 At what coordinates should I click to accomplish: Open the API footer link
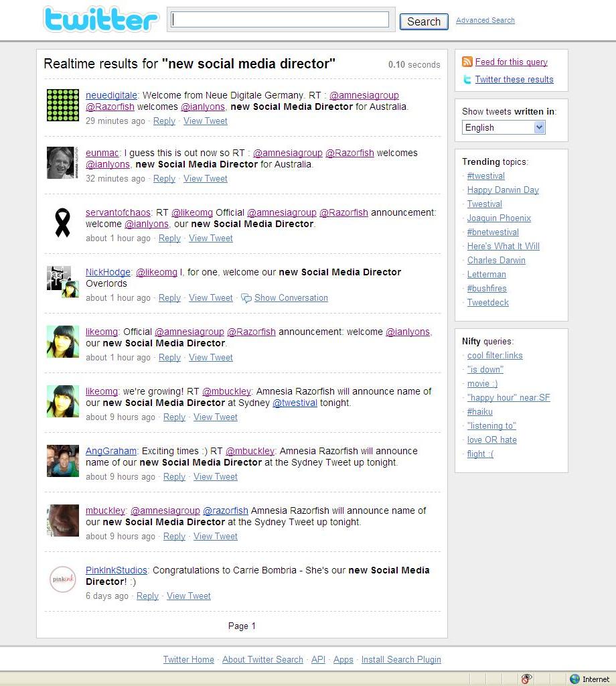pos(318,659)
